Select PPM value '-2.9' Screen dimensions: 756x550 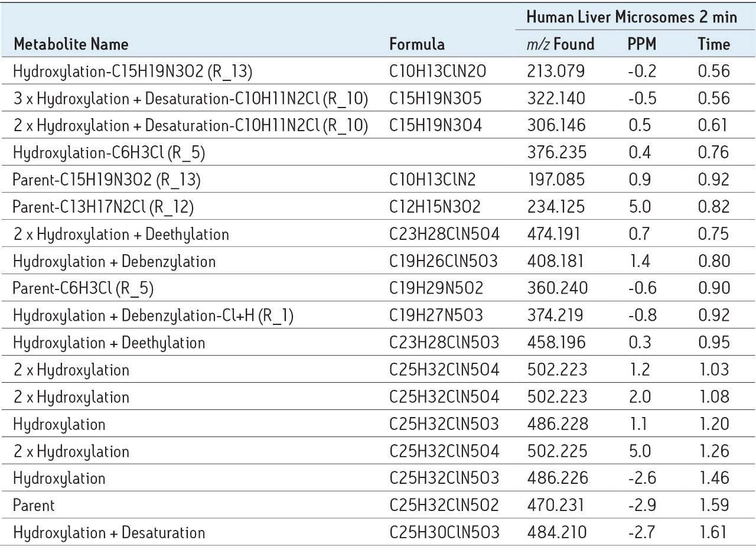641,506
